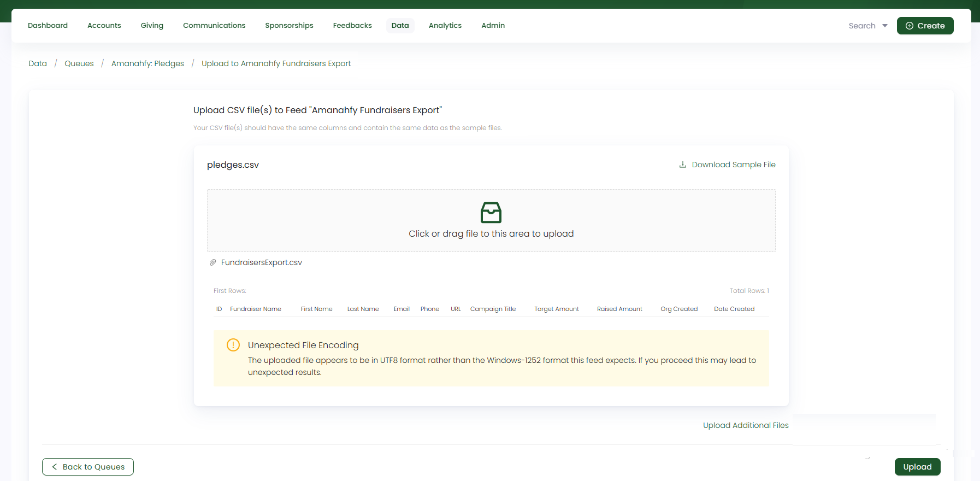
Task: Go to the Admin section
Action: tap(493, 26)
